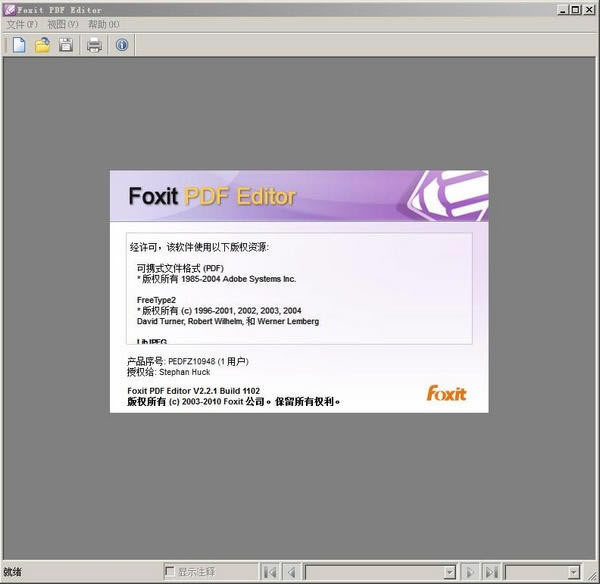Image resolution: width=600 pixels, height=584 pixels.
Task: Toggle the 显示注释 checkbox
Action: [x=169, y=572]
